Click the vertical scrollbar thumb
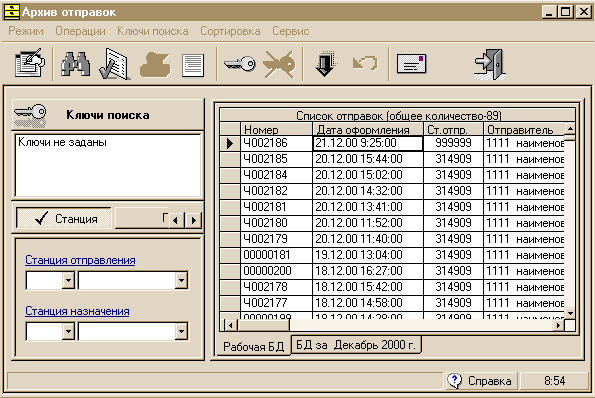 click(x=570, y=138)
